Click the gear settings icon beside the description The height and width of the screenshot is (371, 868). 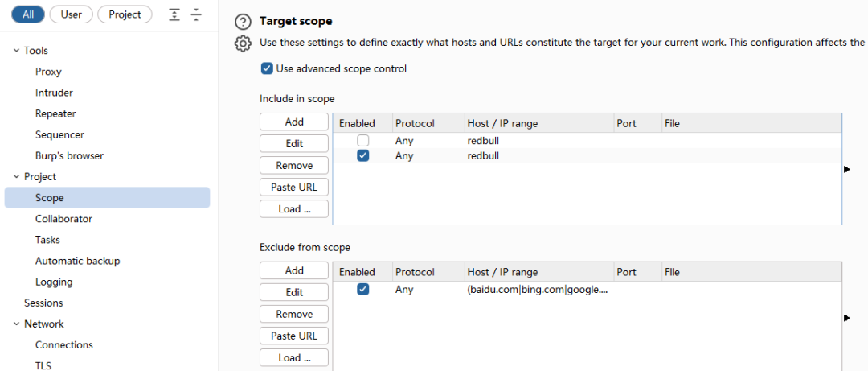243,43
